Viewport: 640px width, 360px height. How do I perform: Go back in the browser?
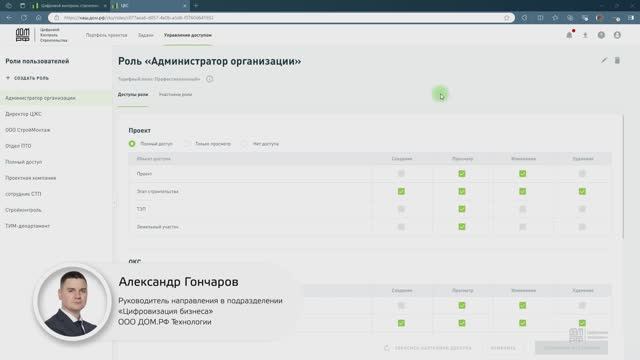point(9,18)
